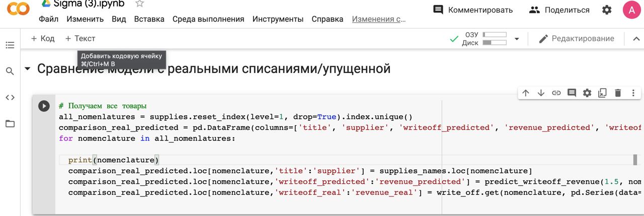This screenshot has width=644, height=216.
Task: Click the print(nomenclature) code line
Action: point(114,160)
